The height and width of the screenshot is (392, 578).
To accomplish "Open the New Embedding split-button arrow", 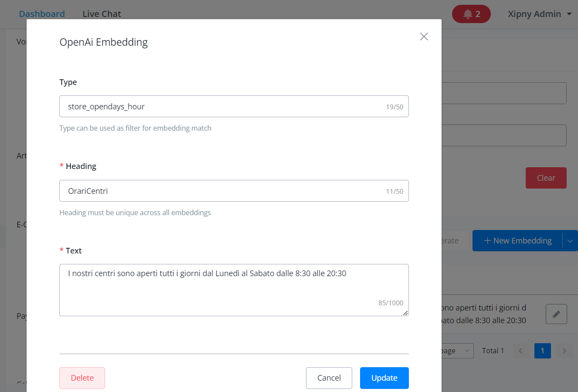I will (570, 241).
